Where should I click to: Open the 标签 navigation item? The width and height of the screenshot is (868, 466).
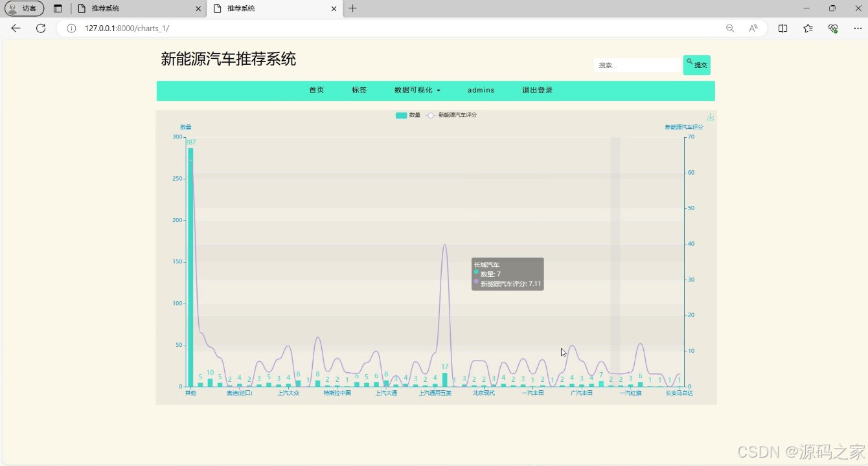360,90
